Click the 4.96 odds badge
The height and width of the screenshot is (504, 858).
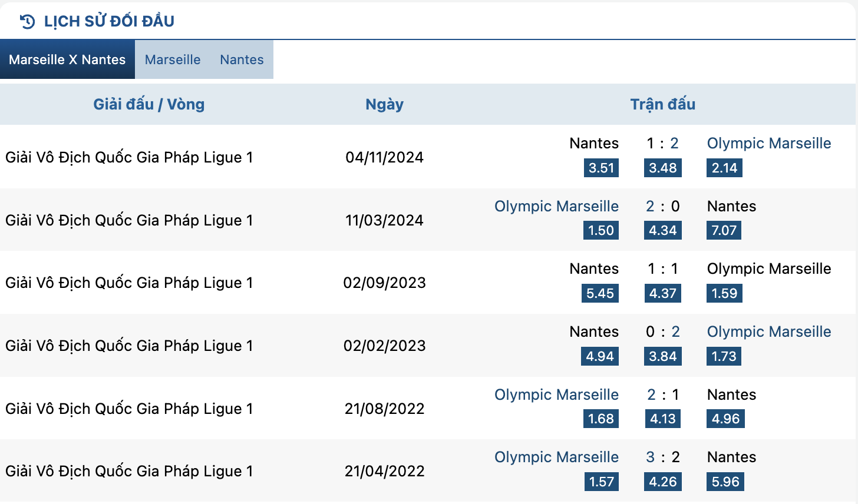[725, 419]
